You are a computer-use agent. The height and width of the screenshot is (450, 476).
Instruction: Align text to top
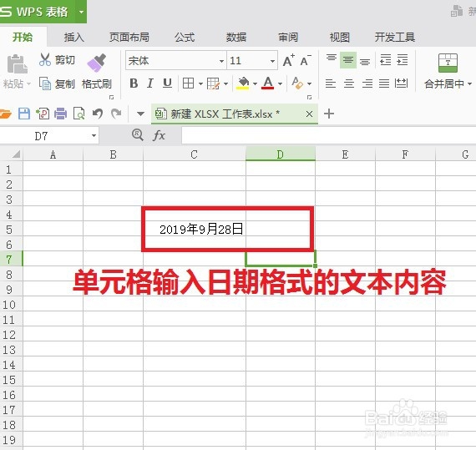(332, 58)
